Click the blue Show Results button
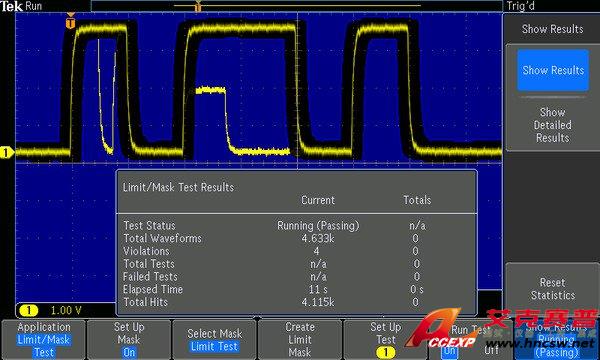600x360 pixels. click(553, 70)
